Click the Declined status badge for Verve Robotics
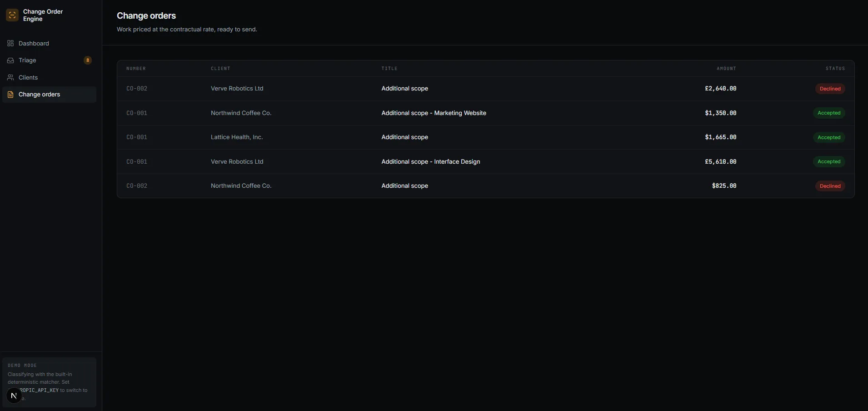 click(x=830, y=89)
